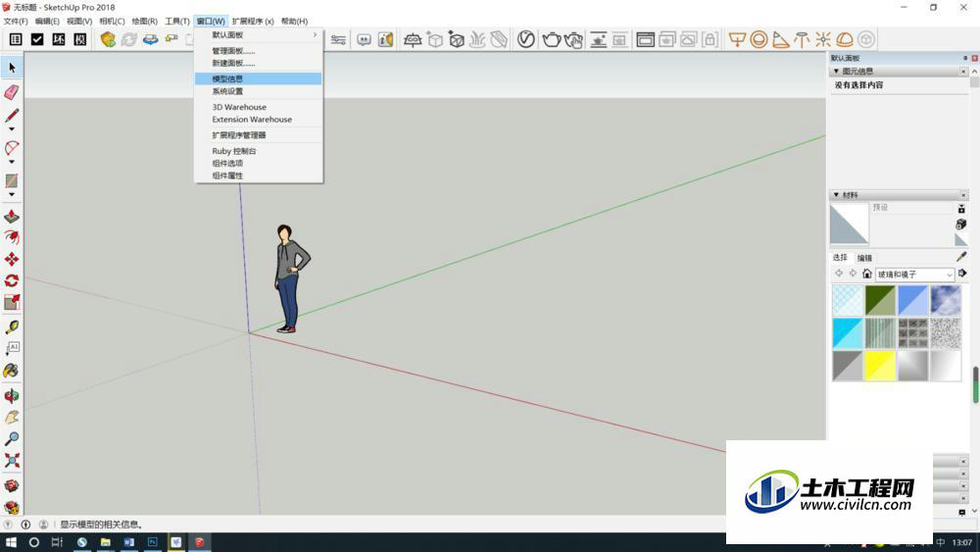980x552 pixels.
Task: Activate the Offset tool
Action: 12,237
